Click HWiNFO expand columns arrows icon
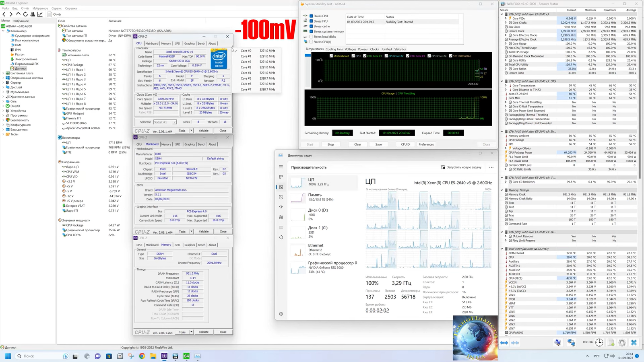Image resolution: width=644 pixels, height=362 pixels. click(x=504, y=343)
